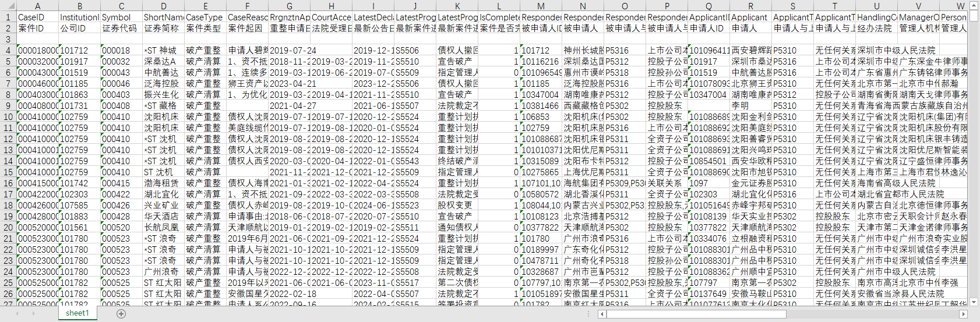Click the horizontal scrollbar right arrow
Screen dimensions: 980x322
[963, 314]
